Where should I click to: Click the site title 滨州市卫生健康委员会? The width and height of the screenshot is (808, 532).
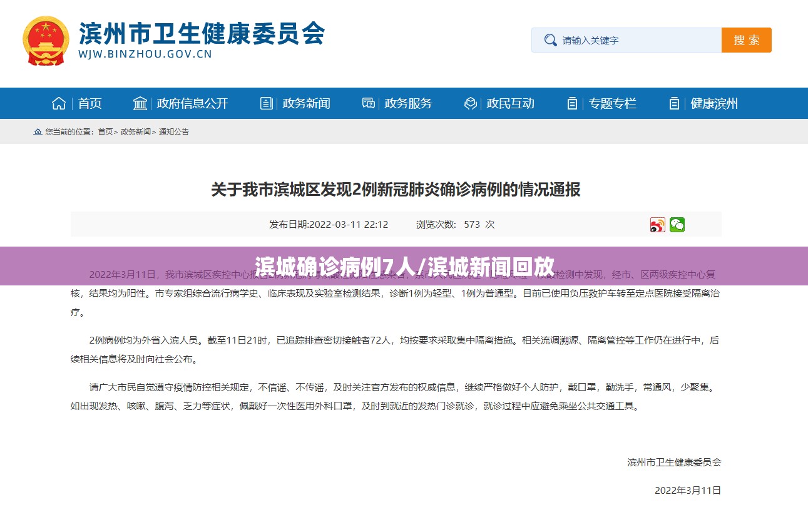[x=202, y=33]
